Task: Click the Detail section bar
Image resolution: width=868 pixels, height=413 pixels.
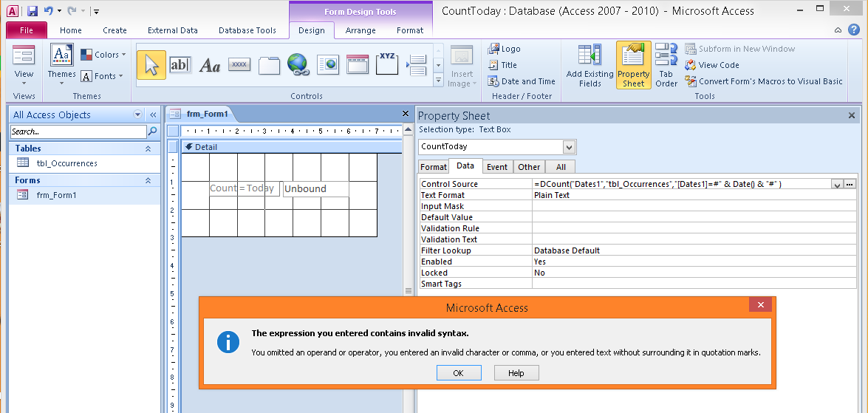Action: tap(291, 147)
